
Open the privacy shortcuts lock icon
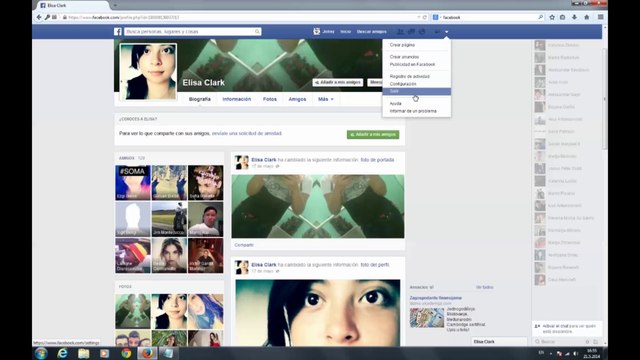437,31
